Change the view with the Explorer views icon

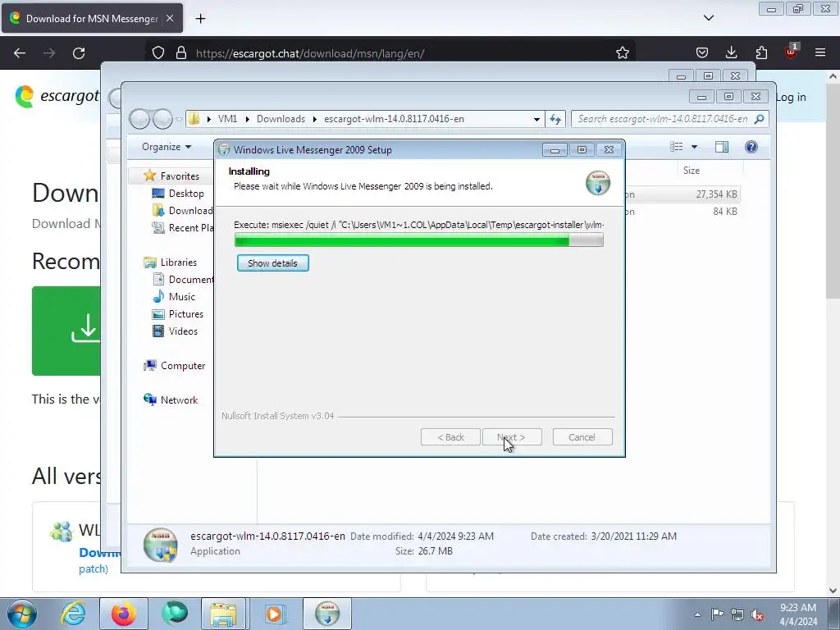tap(677, 147)
